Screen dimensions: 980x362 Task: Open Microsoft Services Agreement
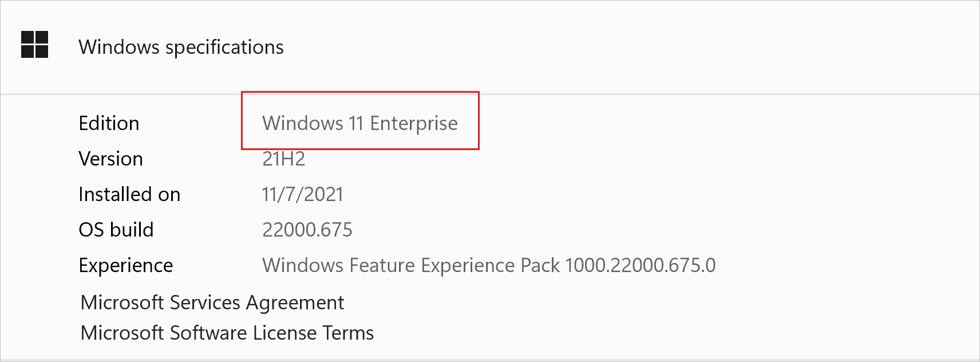(x=212, y=302)
